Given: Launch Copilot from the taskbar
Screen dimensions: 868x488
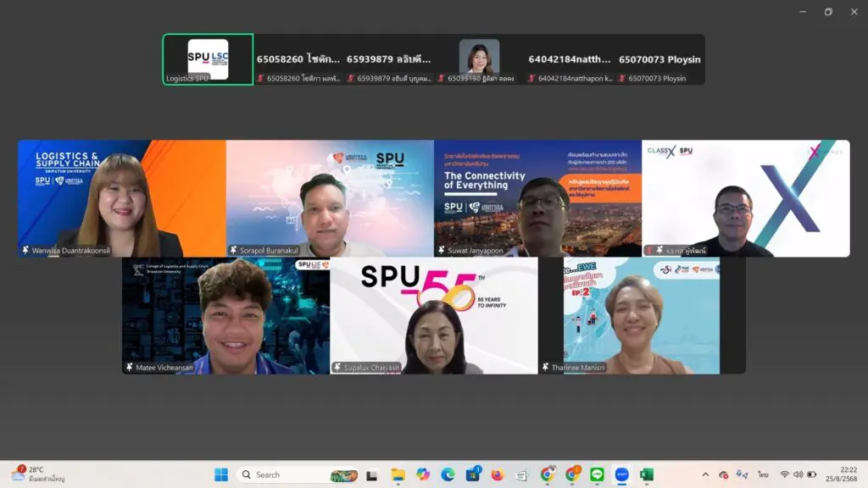Looking at the screenshot, I should [423, 474].
